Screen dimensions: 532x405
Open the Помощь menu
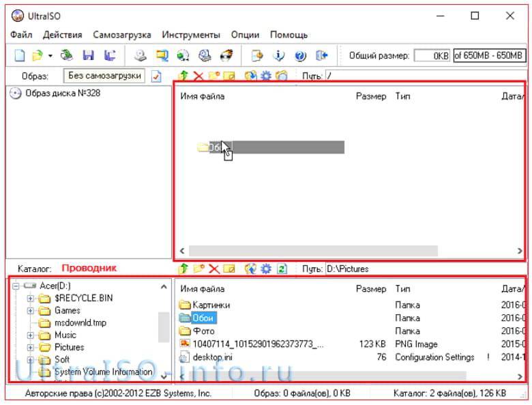click(x=289, y=35)
